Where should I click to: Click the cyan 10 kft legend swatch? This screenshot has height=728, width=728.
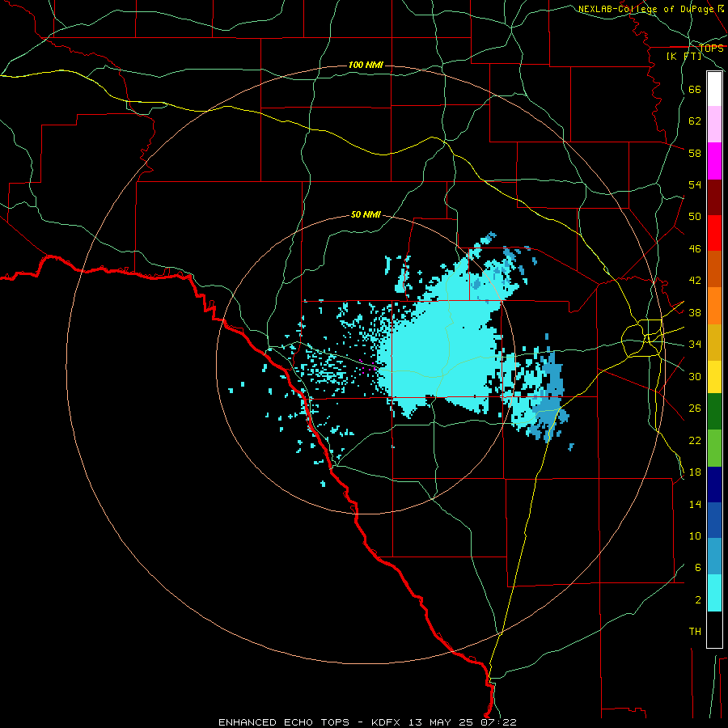click(x=714, y=593)
